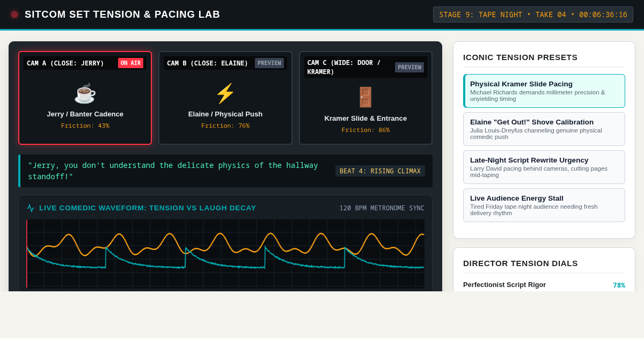644x338 pixels.
Task: Click the PREVIEW badge on CAM C
Action: pyautogui.click(x=409, y=67)
